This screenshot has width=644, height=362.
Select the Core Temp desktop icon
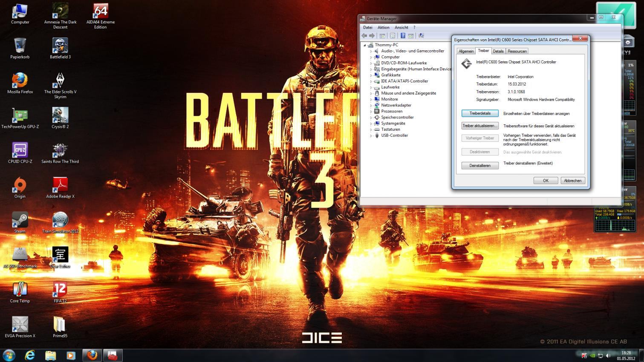[x=20, y=293]
